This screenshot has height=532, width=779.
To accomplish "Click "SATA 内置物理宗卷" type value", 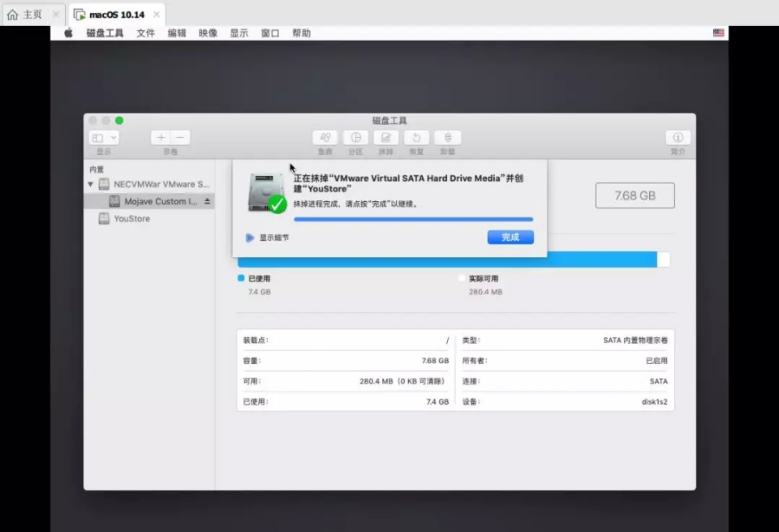I will [x=635, y=341].
